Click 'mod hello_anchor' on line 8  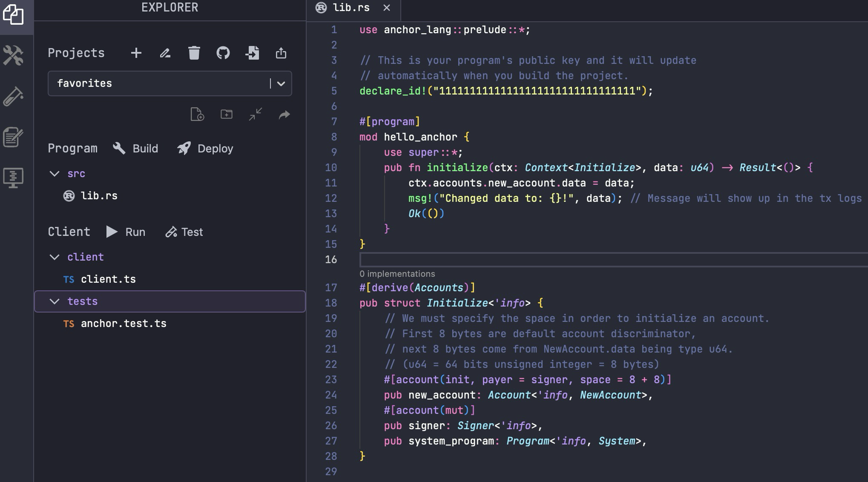408,137
